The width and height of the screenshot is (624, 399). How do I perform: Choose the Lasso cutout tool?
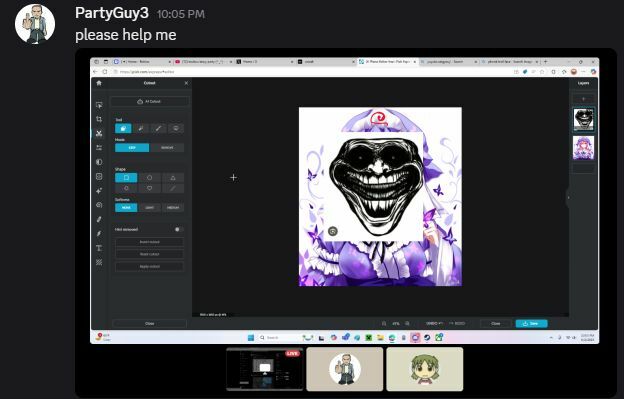tap(176, 128)
